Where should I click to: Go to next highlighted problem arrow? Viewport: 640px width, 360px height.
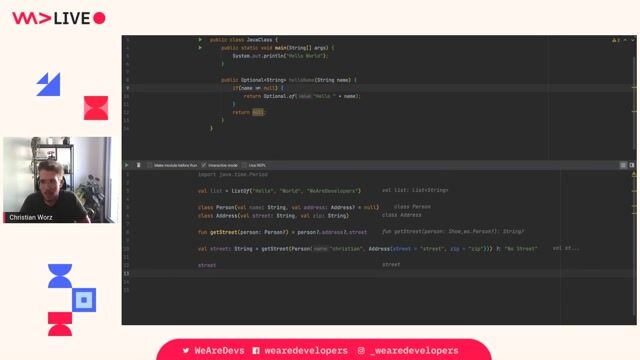pos(633,40)
